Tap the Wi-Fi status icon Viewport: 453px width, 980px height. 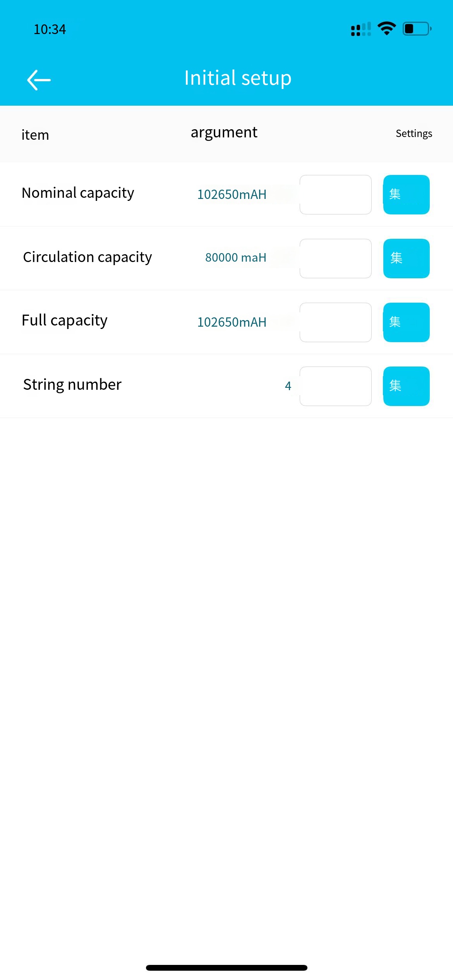coord(386,29)
